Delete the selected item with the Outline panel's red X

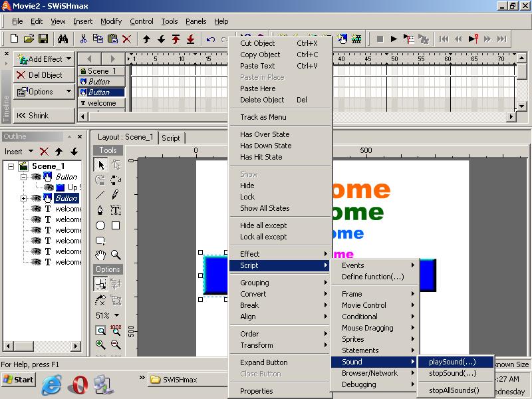click(x=44, y=152)
